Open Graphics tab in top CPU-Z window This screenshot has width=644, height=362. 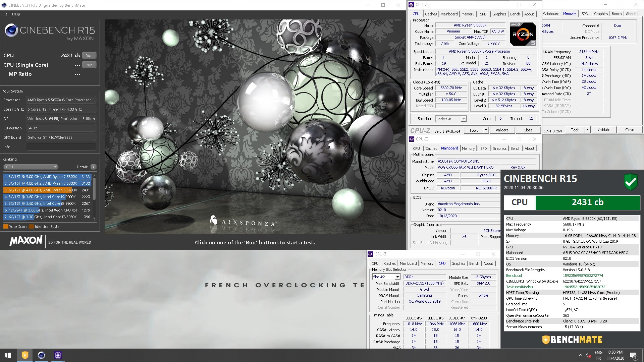tap(499, 14)
